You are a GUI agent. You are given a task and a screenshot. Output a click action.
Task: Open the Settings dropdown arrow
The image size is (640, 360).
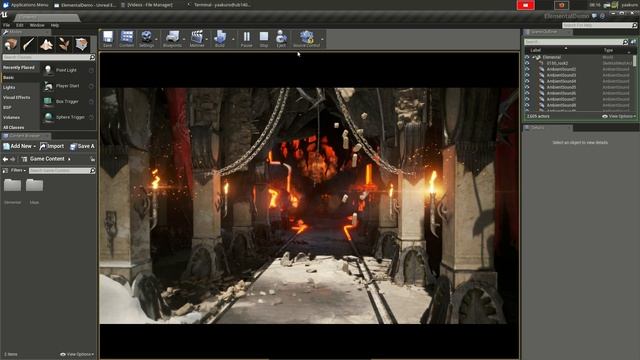pos(156,40)
